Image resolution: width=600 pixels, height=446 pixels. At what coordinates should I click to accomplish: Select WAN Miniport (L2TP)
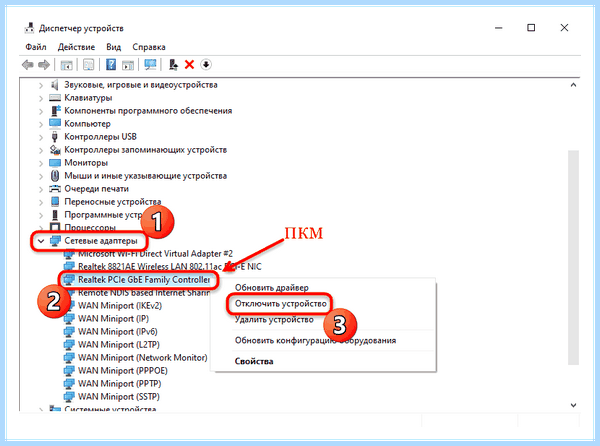click(x=119, y=345)
